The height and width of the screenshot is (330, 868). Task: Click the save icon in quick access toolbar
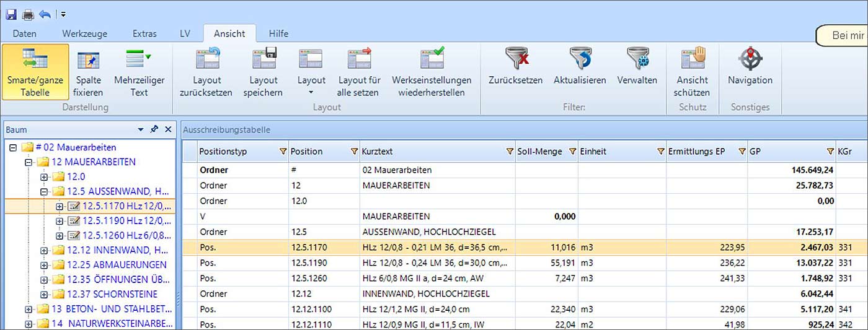(11, 14)
